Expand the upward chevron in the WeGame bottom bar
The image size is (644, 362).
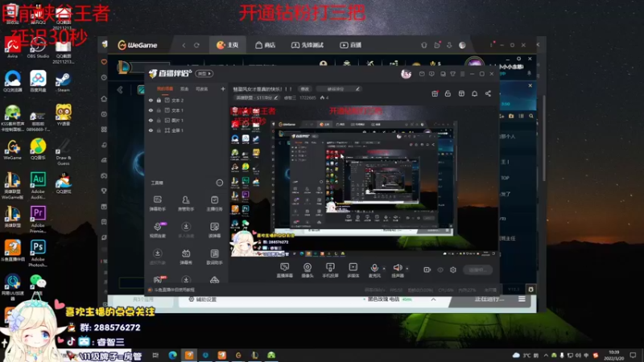pyautogui.click(x=433, y=299)
